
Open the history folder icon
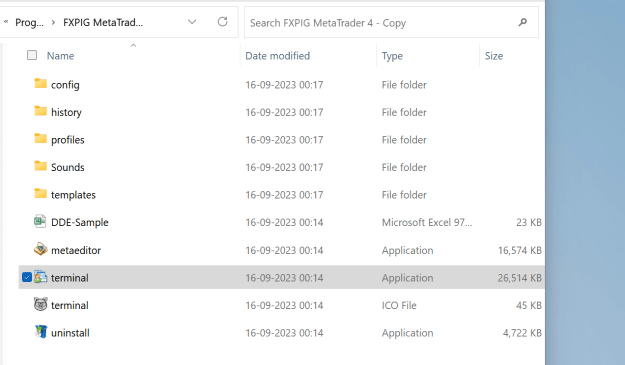[40, 111]
